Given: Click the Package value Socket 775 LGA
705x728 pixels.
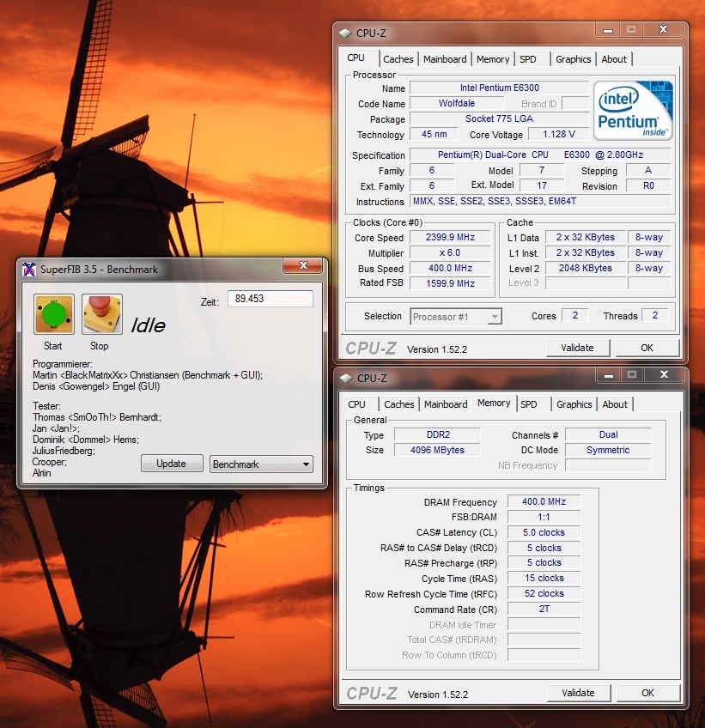Looking at the screenshot, I should 499,118.
